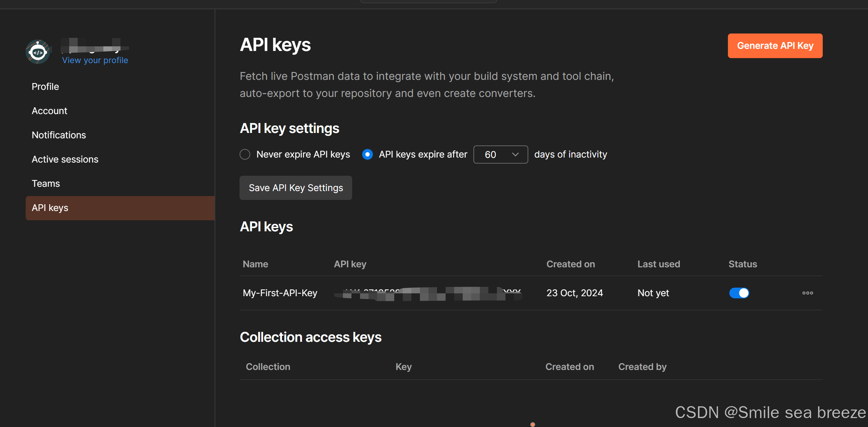Viewport: 868px width, 427px height.
Task: Click the My-First-API-Key name
Action: [279, 293]
